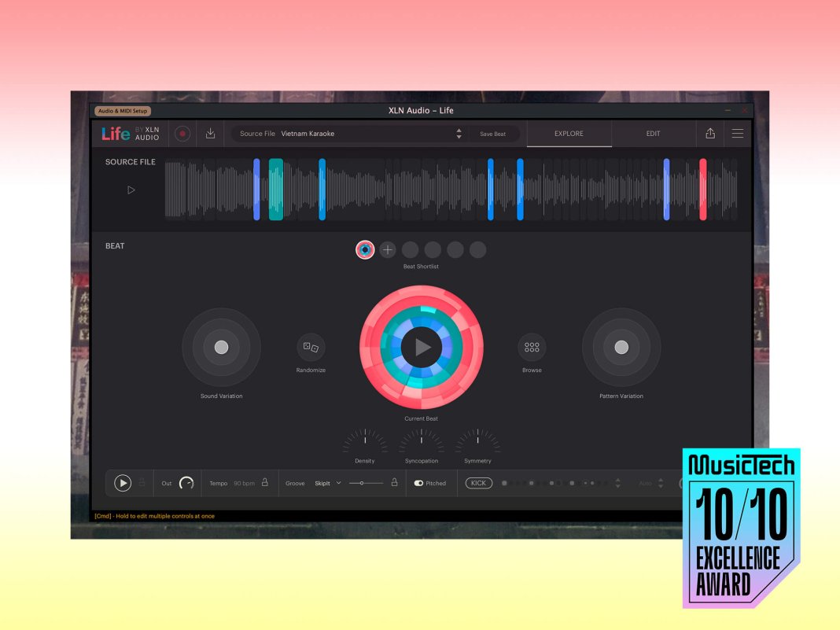The height and width of the screenshot is (630, 840).
Task: Toggle the Tempo lock
Action: point(265,482)
